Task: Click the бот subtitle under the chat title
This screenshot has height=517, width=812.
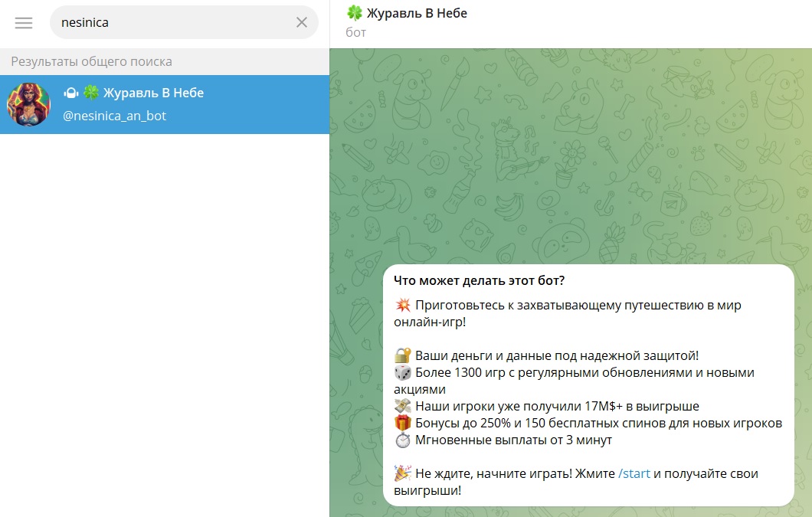Action: click(x=355, y=32)
